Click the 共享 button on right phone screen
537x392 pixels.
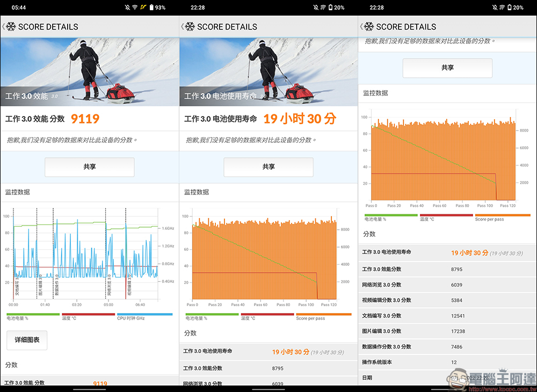447,68
